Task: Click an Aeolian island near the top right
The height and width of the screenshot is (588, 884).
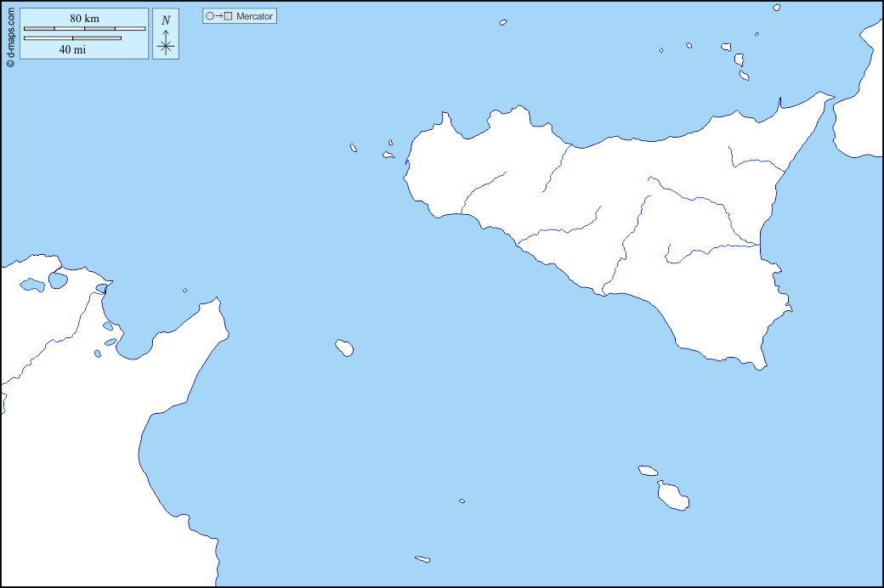Action: (x=739, y=59)
